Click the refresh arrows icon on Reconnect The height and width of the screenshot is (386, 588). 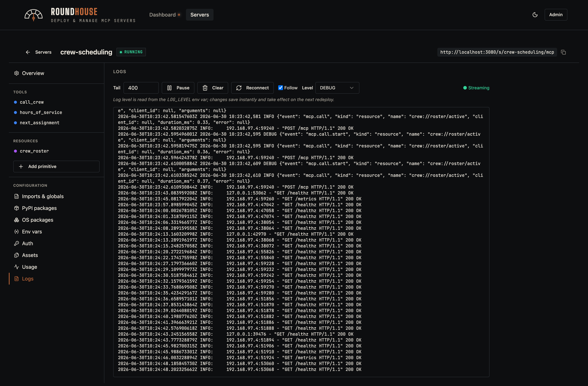239,88
